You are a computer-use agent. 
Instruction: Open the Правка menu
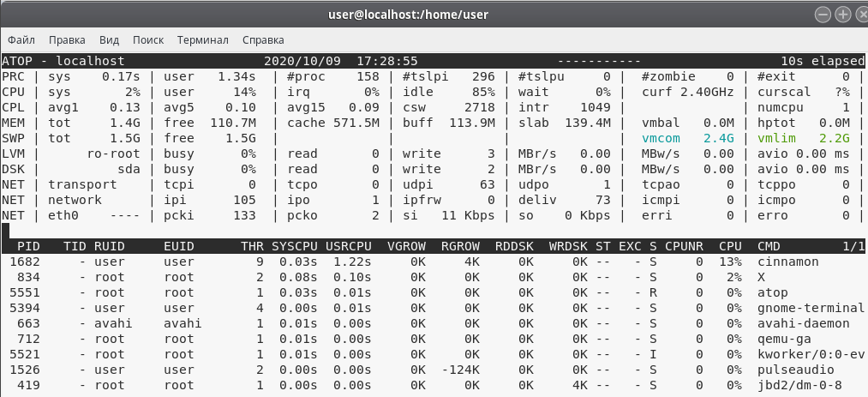pyautogui.click(x=67, y=39)
